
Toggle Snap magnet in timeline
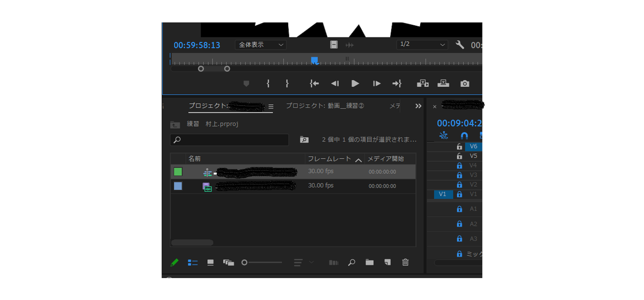point(465,136)
